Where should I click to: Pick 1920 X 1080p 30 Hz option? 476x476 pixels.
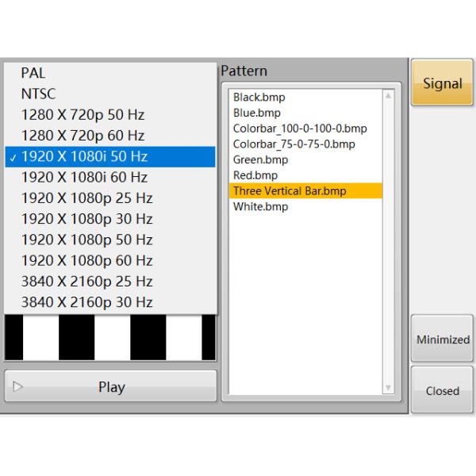tap(110, 219)
